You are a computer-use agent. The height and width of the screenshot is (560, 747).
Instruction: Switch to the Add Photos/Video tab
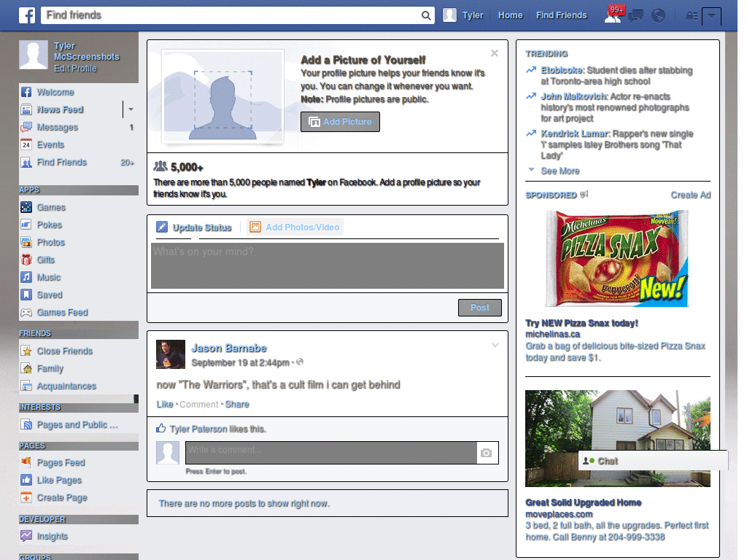(x=295, y=227)
